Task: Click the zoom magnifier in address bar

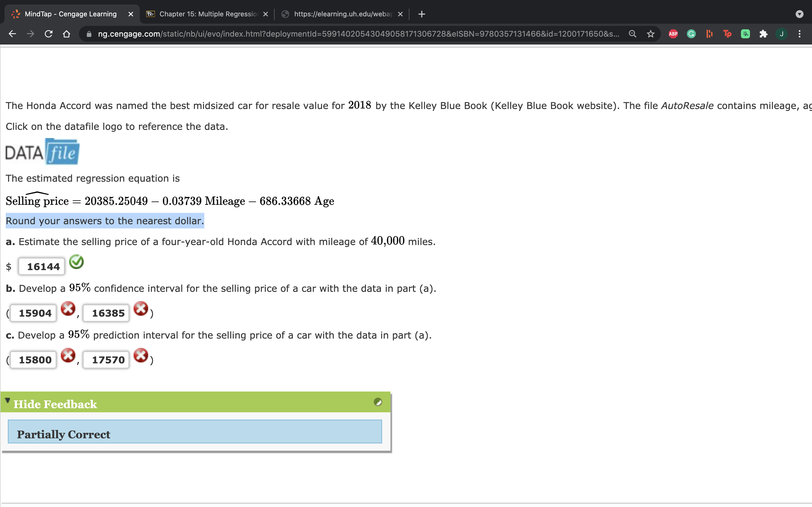Action: click(x=632, y=34)
